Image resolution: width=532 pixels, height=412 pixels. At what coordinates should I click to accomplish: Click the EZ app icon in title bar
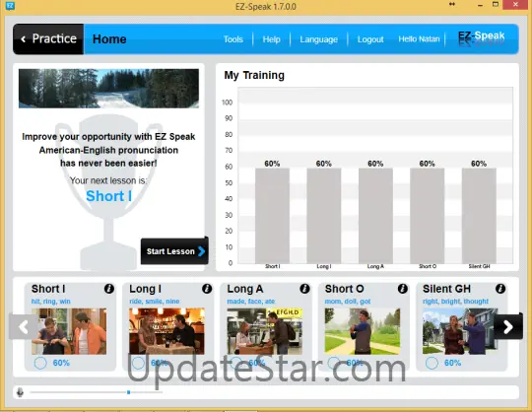[10, 6]
